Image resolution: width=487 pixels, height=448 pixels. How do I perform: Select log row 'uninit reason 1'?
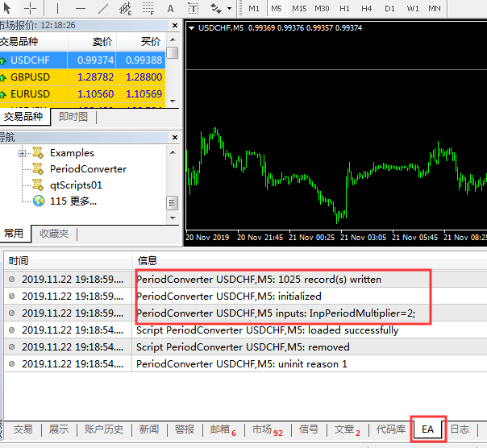point(245,363)
